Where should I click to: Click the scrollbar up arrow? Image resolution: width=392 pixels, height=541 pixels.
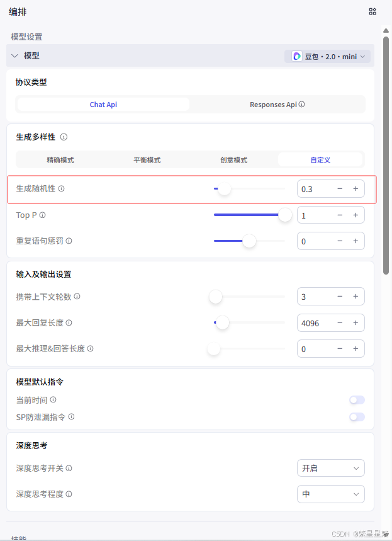point(386,31)
